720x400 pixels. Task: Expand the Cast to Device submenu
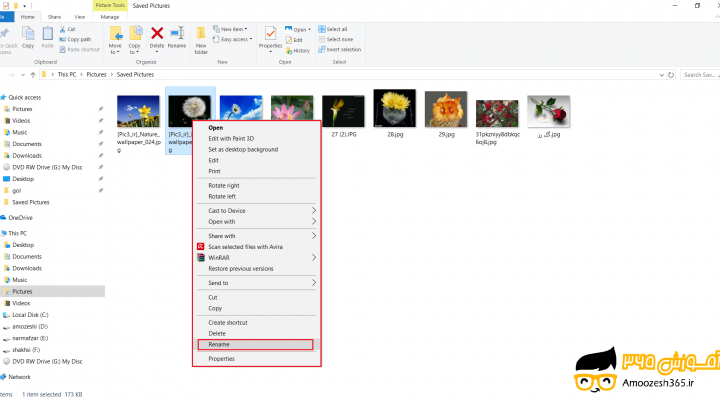pos(314,210)
